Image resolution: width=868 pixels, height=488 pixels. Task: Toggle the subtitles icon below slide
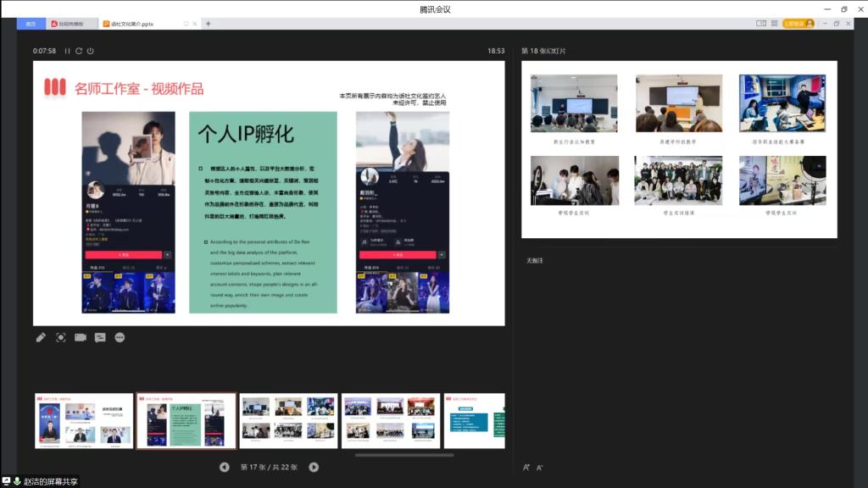coord(100,337)
